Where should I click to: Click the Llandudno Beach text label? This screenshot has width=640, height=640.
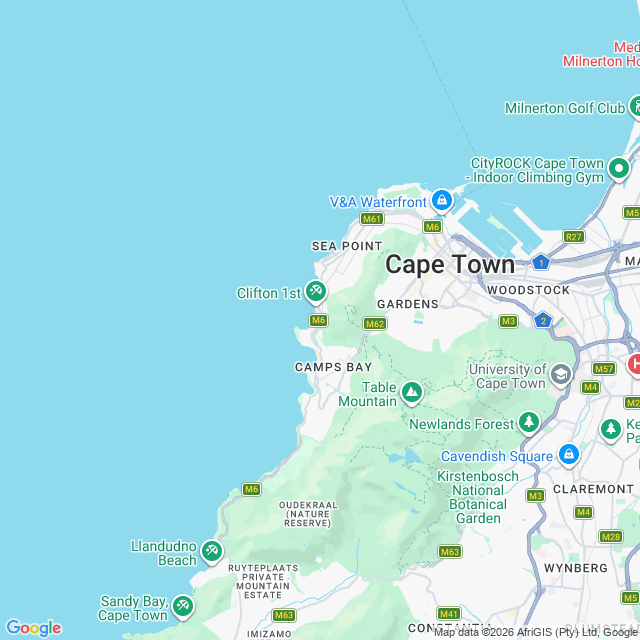pyautogui.click(x=164, y=553)
